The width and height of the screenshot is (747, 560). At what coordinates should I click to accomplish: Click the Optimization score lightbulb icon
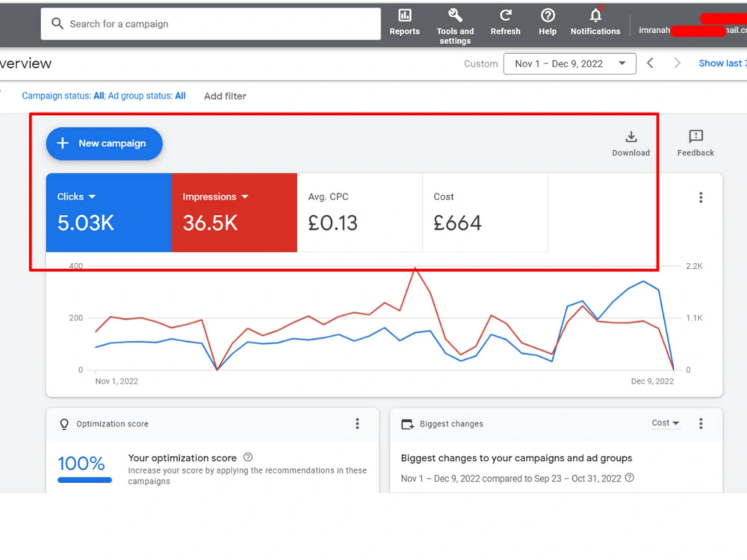pyautogui.click(x=63, y=424)
